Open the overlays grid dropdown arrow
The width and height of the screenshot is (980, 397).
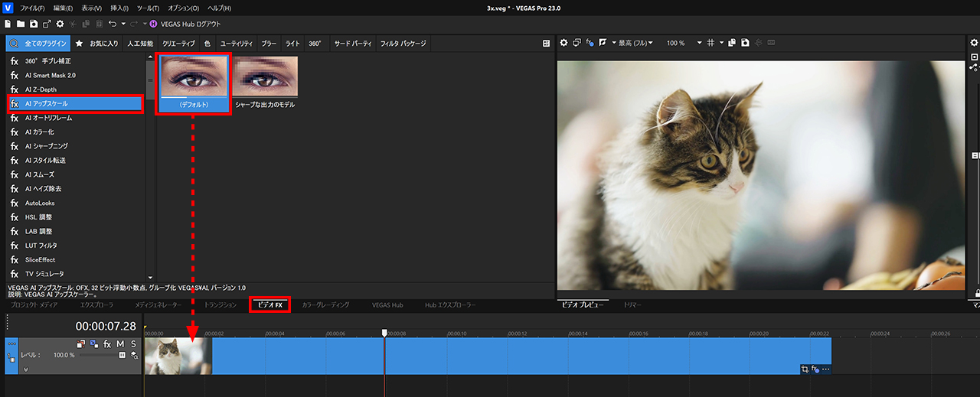click(721, 43)
